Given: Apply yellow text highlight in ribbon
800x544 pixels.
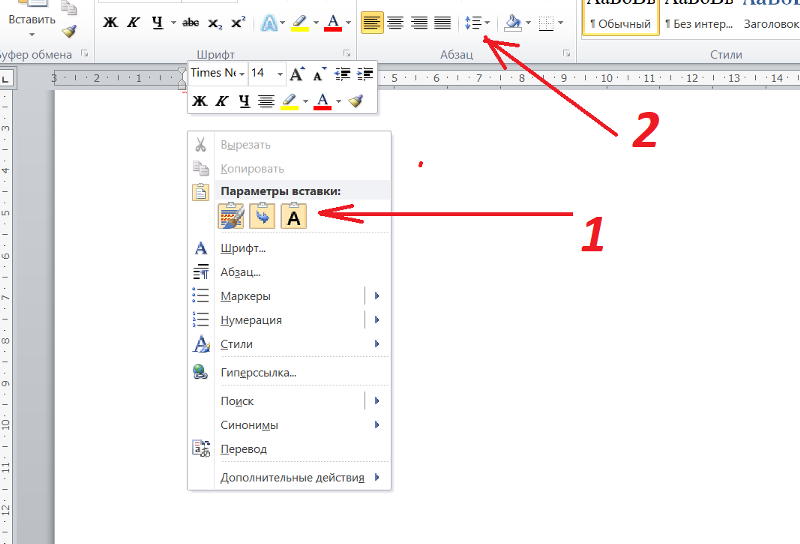Looking at the screenshot, I should (x=300, y=23).
